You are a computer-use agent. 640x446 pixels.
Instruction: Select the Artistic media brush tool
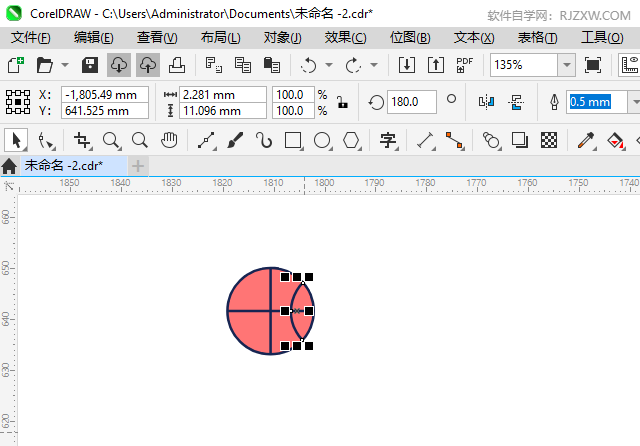(235, 140)
